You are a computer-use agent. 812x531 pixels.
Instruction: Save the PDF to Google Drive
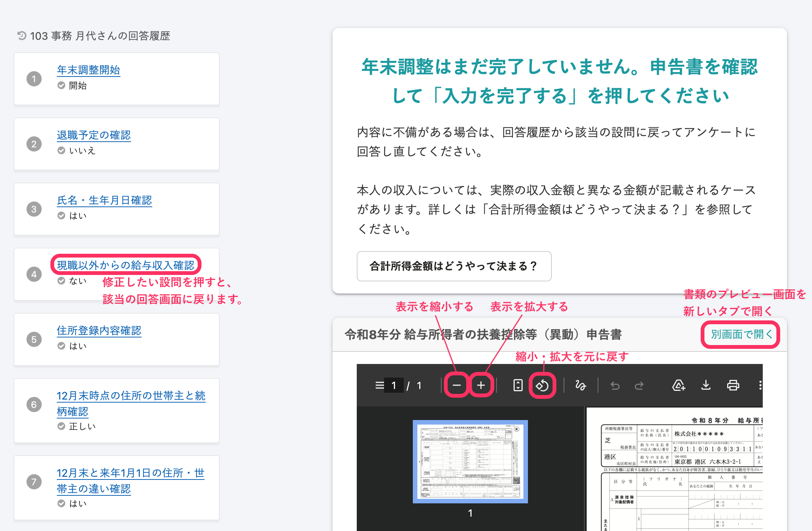tap(678, 386)
